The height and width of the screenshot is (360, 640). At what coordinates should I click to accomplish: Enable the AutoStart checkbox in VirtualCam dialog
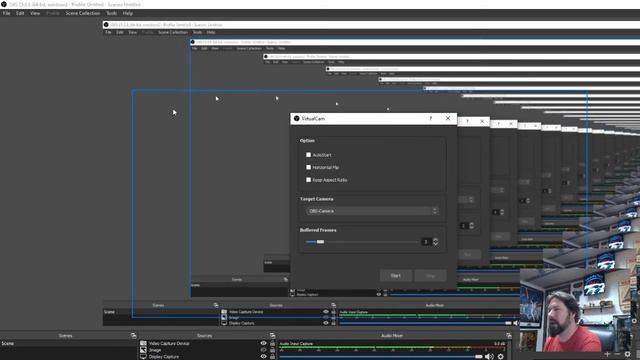tap(309, 155)
